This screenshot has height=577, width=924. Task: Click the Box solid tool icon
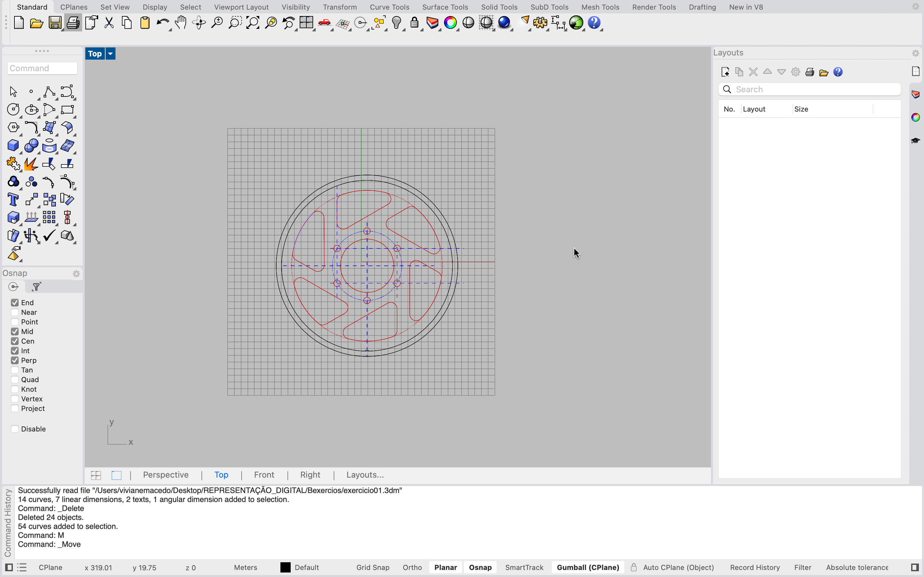13,146
